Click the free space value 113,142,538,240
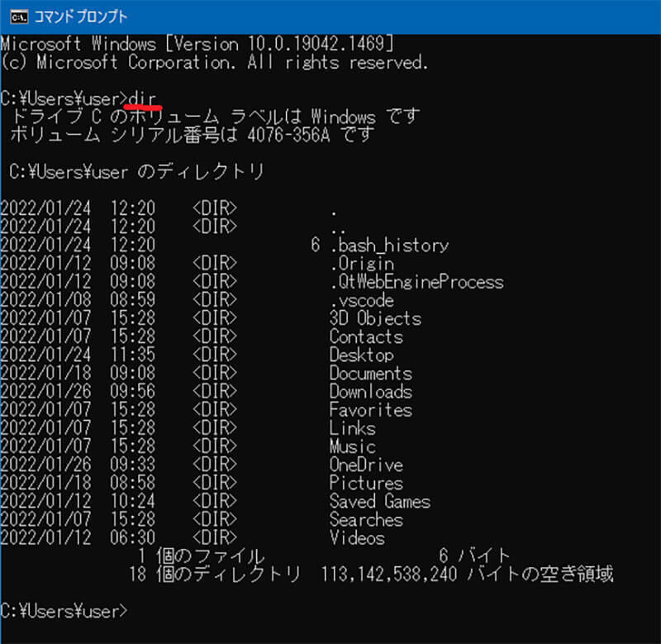The image size is (661, 644). [388, 575]
